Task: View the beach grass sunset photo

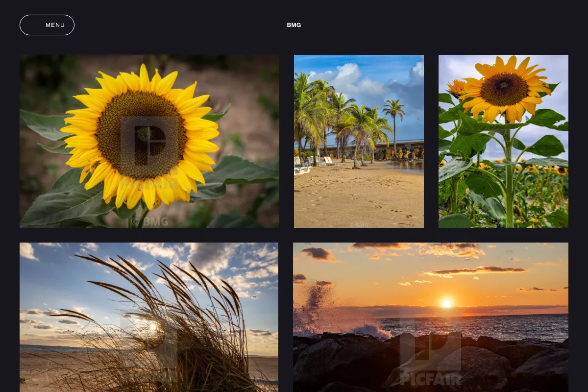Action: click(x=149, y=317)
